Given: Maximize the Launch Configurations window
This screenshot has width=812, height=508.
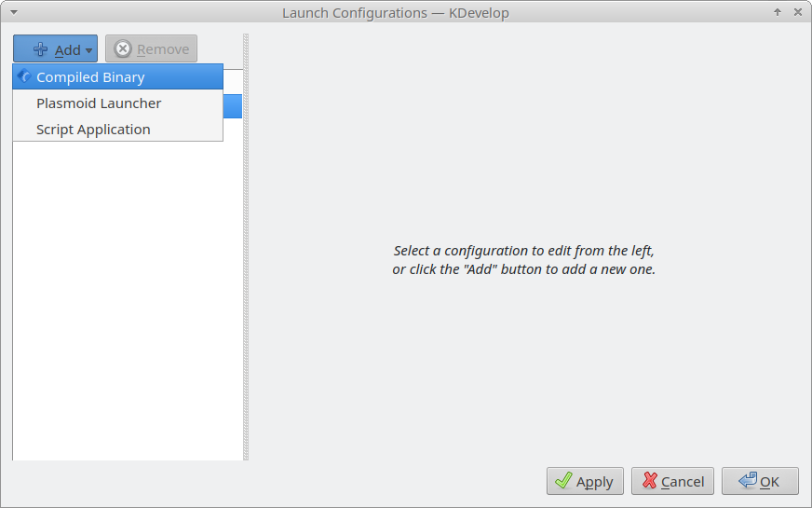Looking at the screenshot, I should (778, 12).
